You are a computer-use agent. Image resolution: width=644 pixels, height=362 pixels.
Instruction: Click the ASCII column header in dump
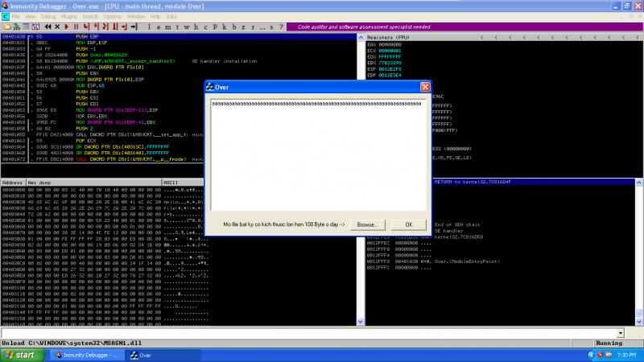coord(183,183)
